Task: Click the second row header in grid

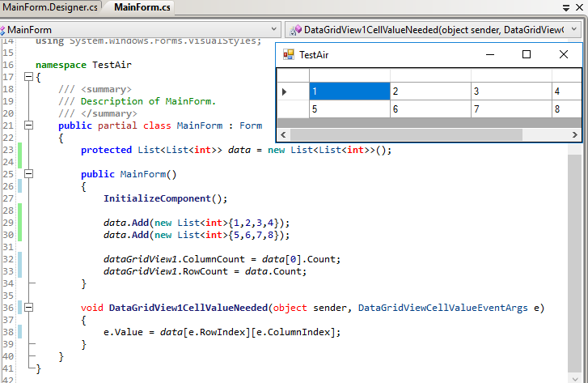Action: (x=293, y=109)
